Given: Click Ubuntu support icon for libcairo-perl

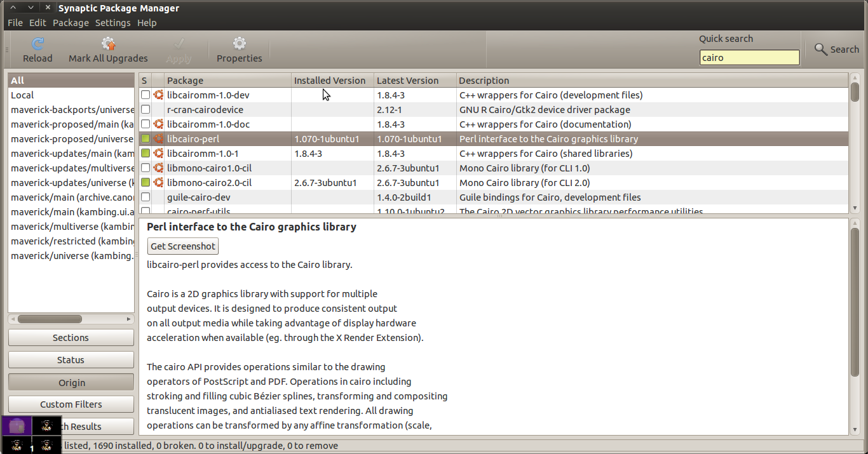Looking at the screenshot, I should click(158, 139).
